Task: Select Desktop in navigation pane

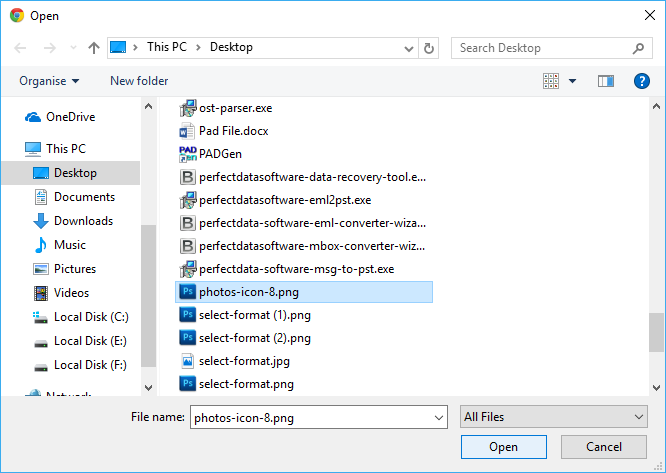Action: tap(71, 173)
